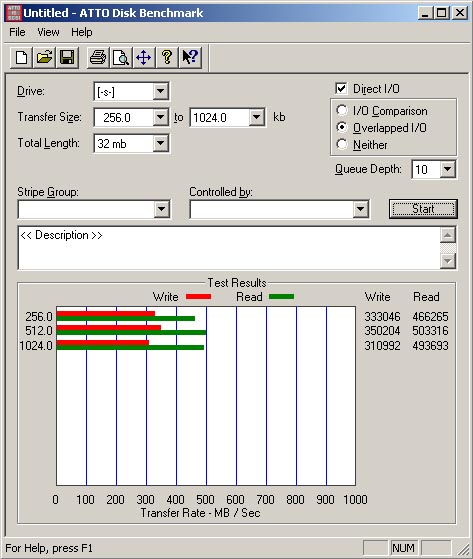Expand the Queue Depth dropdown
The image size is (473, 559).
tap(448, 169)
